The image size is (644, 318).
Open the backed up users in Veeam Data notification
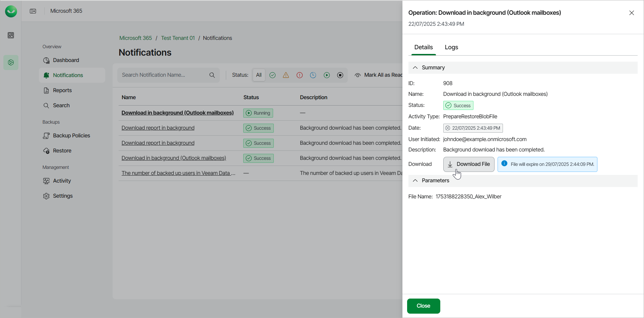pos(179,173)
